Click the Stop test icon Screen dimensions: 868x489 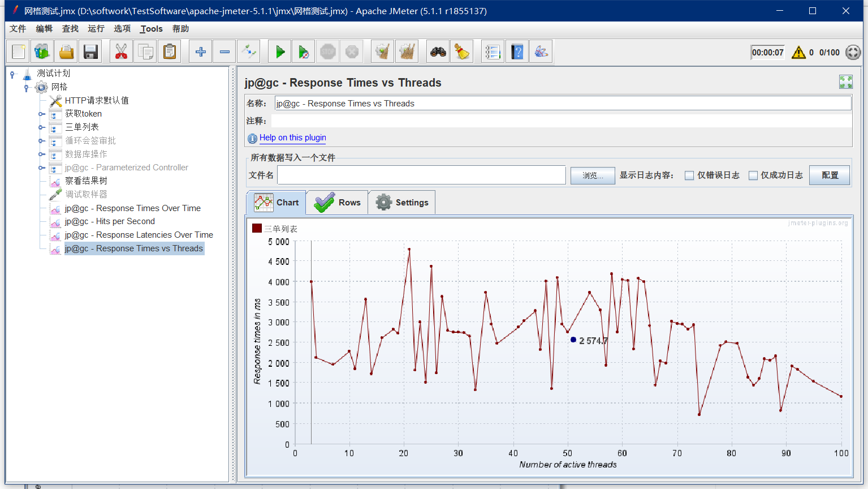328,52
